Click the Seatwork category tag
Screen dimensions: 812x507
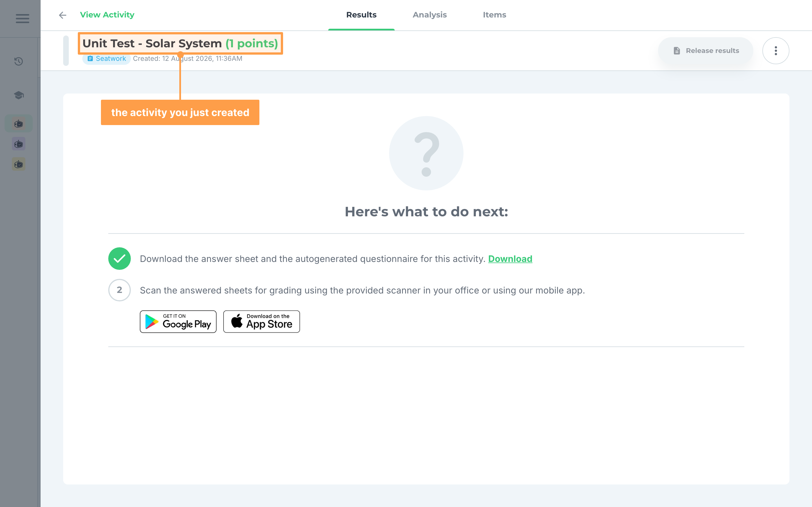pos(106,59)
